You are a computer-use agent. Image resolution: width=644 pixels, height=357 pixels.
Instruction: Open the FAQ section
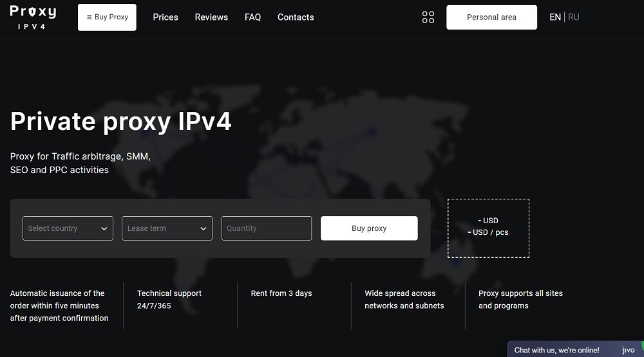click(252, 17)
